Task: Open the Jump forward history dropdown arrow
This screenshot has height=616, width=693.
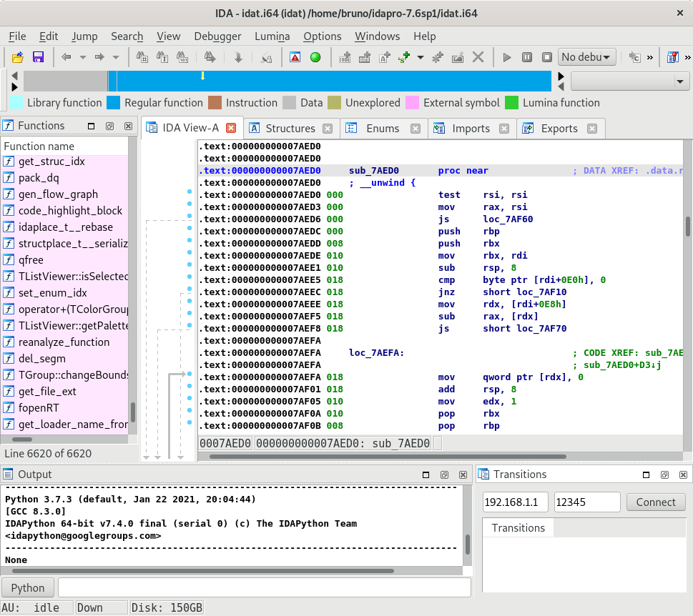Action: (116, 57)
